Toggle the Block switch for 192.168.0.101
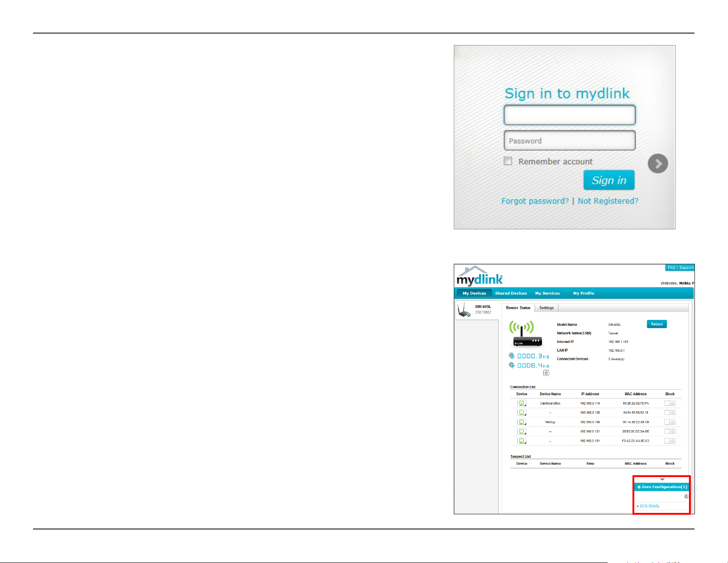This screenshot has width=728, height=563. click(670, 441)
